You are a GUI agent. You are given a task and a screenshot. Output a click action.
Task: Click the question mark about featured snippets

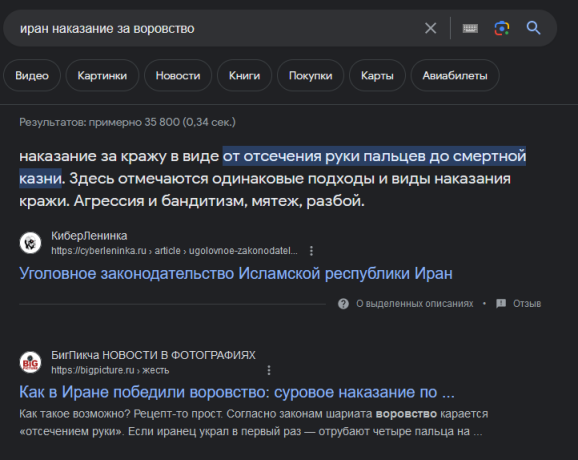tap(343, 304)
